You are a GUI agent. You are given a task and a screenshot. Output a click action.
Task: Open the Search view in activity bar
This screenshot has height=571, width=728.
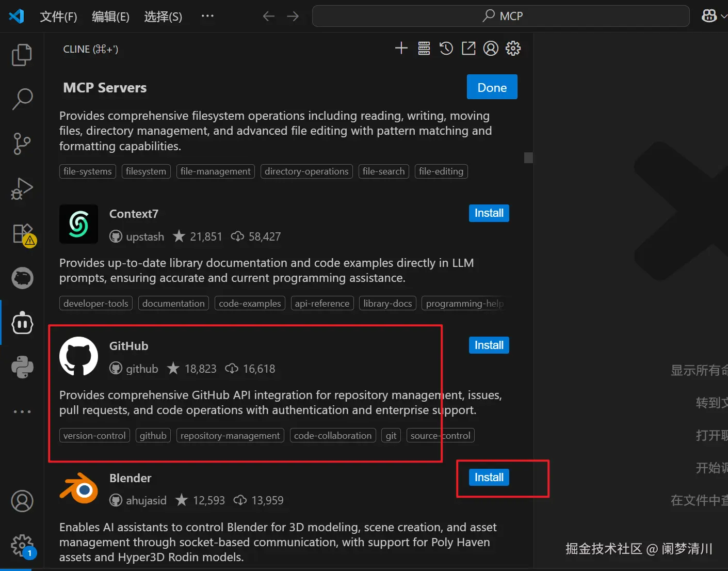22,99
